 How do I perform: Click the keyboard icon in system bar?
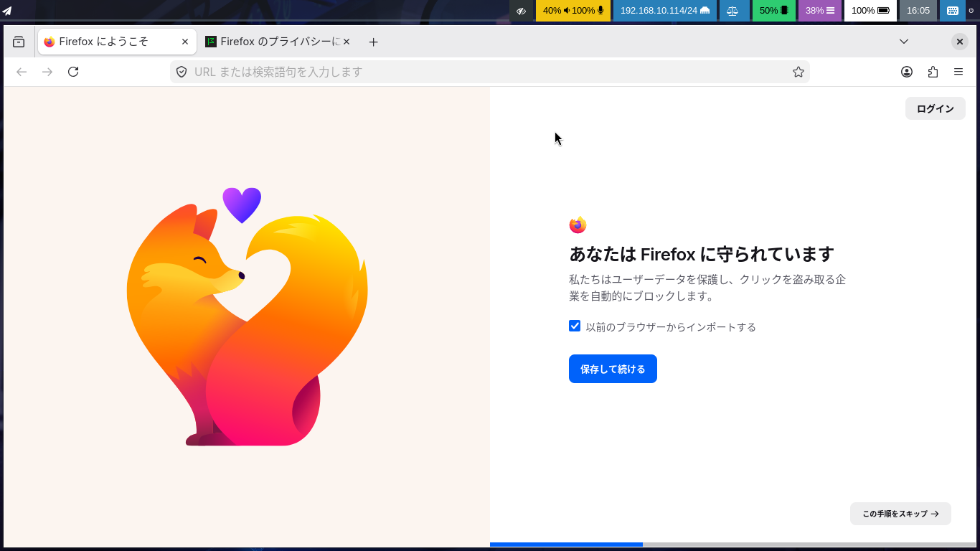pos(952,11)
